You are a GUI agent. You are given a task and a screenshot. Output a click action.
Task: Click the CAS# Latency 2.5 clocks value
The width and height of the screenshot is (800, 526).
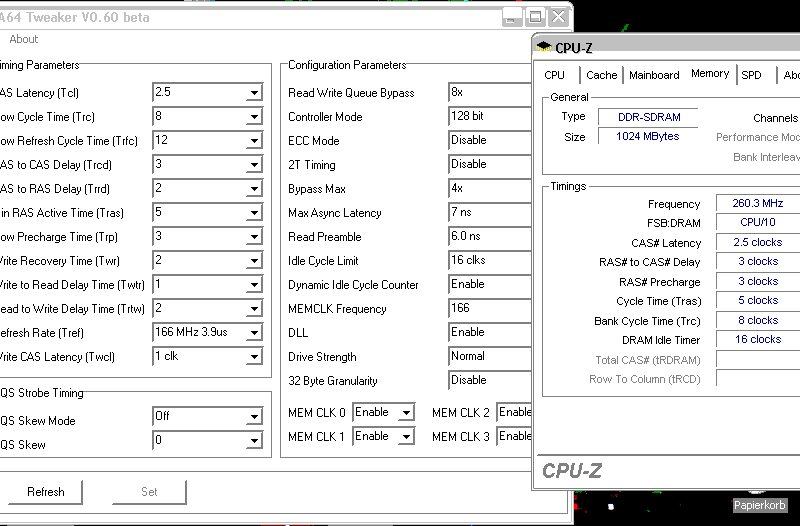tap(758, 242)
